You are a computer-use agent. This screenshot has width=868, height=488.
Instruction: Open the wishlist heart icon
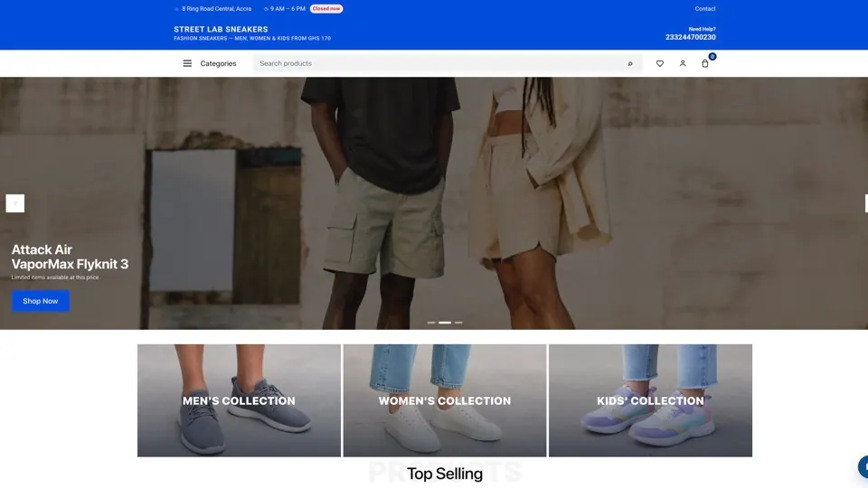660,63
